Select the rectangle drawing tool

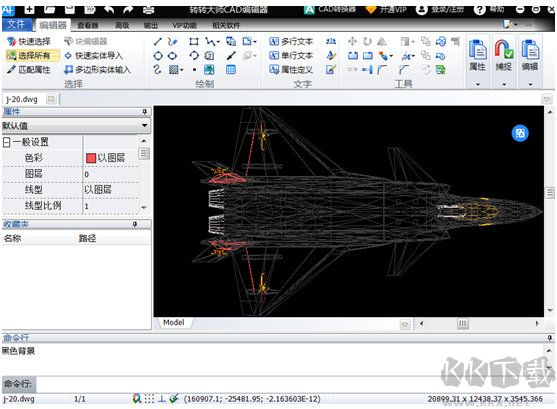pyautogui.click(x=194, y=42)
